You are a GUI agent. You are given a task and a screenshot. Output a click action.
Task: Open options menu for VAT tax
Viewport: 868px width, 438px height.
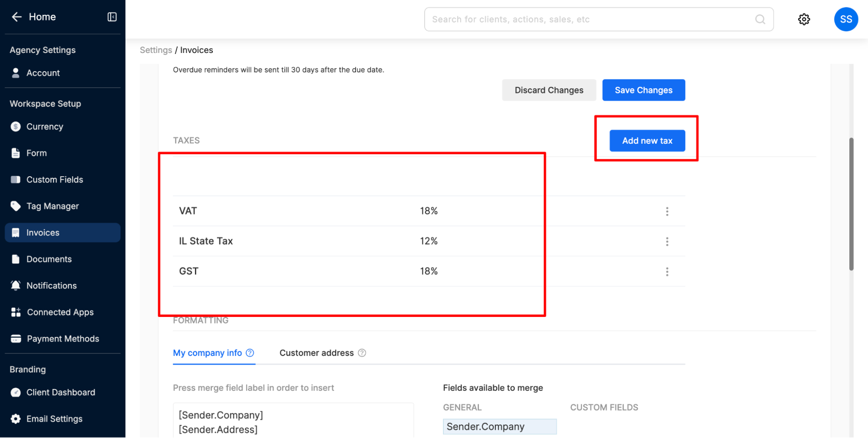(667, 211)
